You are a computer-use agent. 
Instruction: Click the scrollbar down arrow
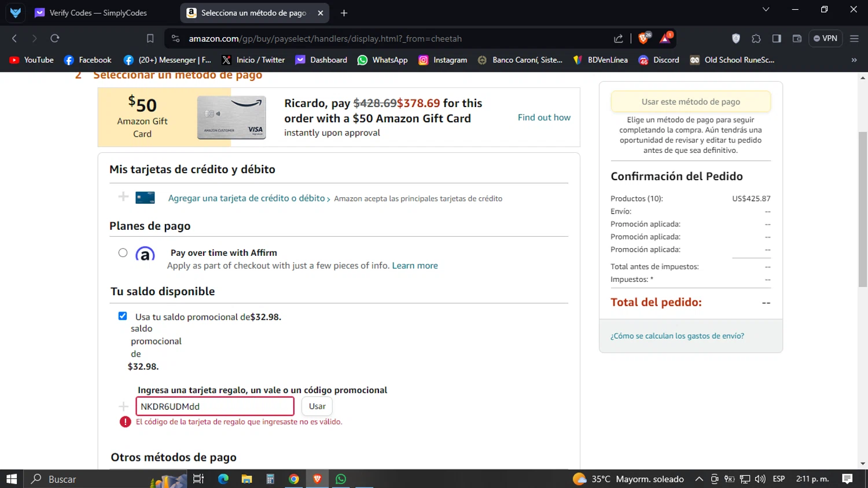(863, 464)
